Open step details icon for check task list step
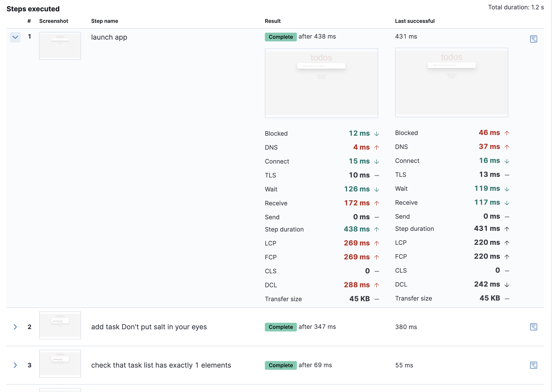Image resolution: width=555 pixels, height=392 pixels. click(x=533, y=365)
